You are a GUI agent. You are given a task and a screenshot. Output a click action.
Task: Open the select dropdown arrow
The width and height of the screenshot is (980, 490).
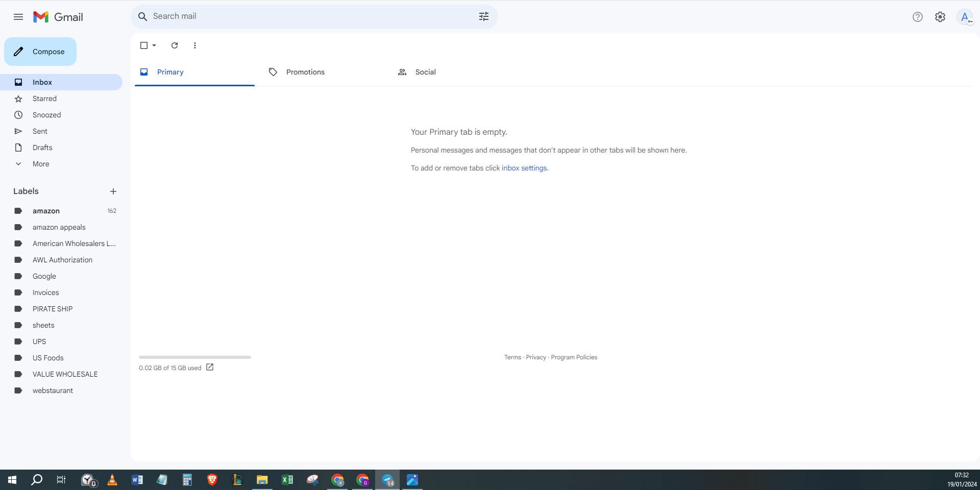pos(154,45)
